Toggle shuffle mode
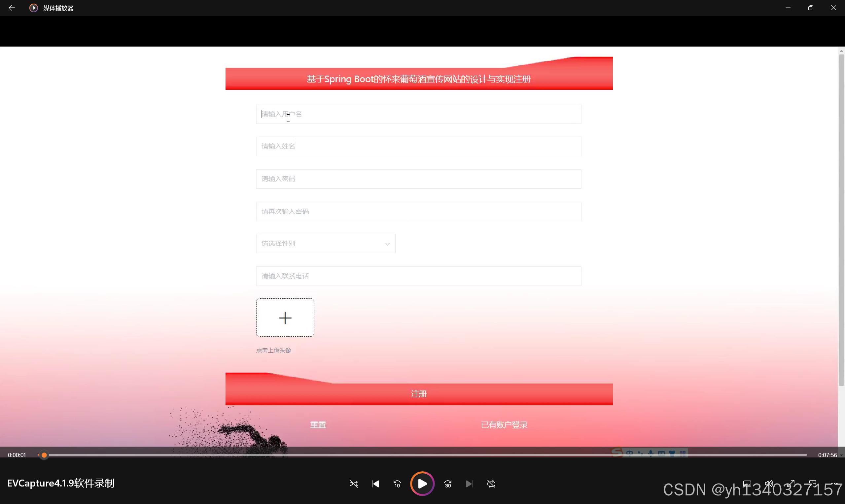Image resolution: width=845 pixels, height=504 pixels. [353, 484]
